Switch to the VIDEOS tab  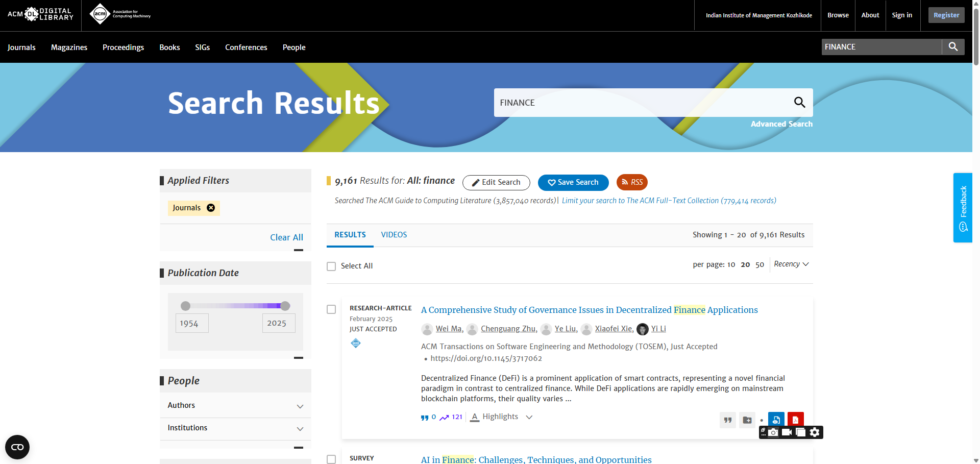tap(394, 235)
